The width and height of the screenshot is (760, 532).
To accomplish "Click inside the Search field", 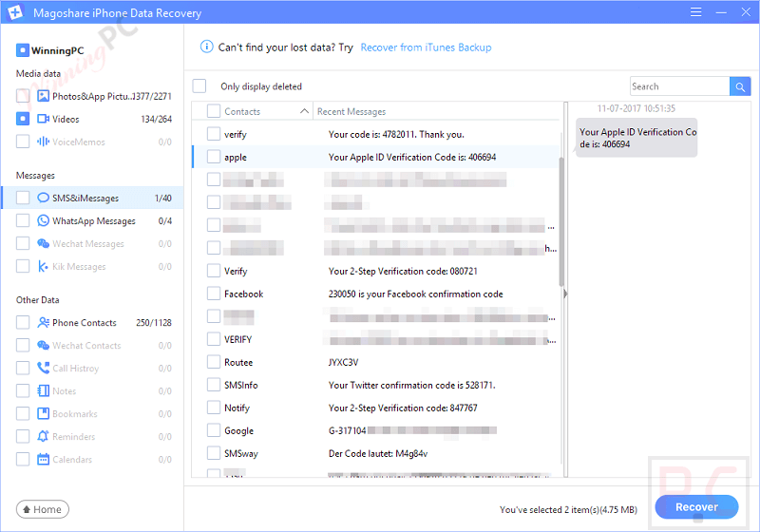I will 679,86.
